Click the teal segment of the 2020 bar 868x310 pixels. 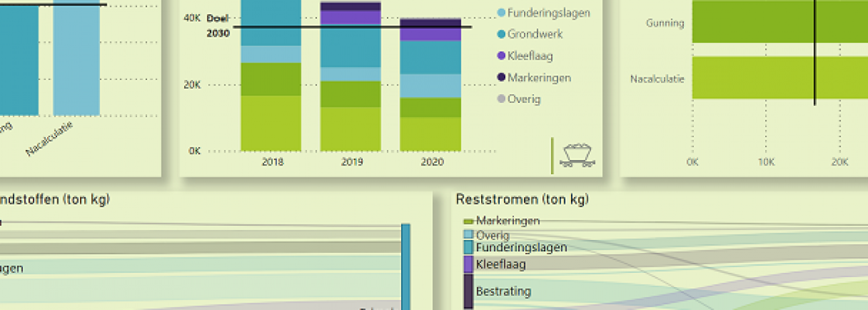pyautogui.click(x=430, y=57)
